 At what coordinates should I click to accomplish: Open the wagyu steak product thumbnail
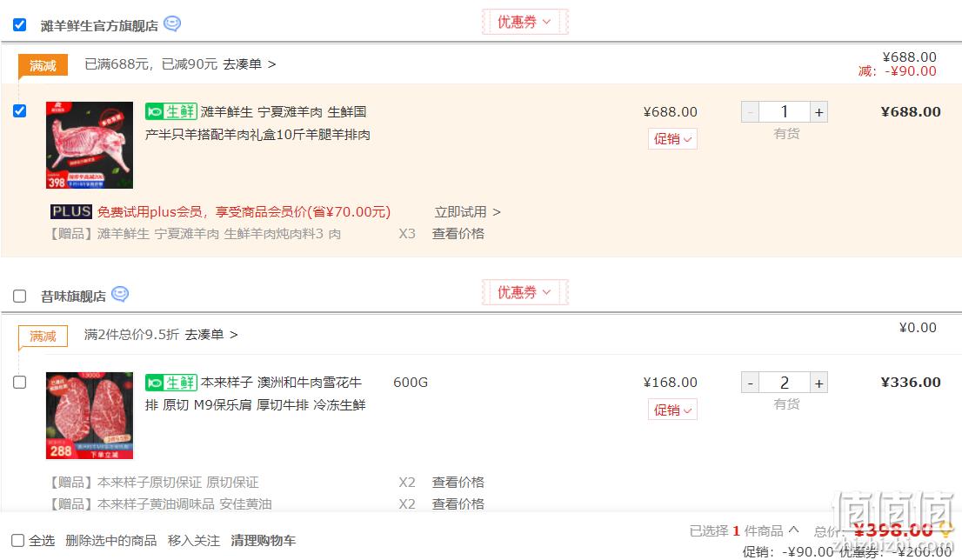click(90, 416)
